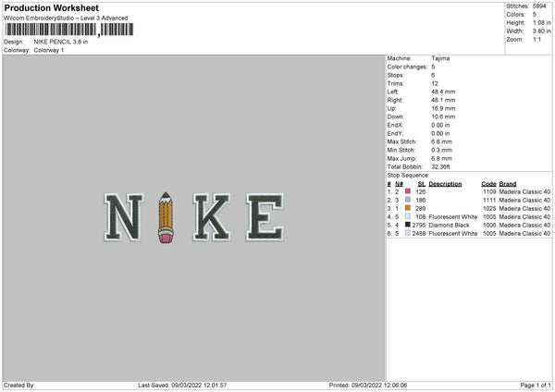The image size is (555, 392).
Task: Click 'Printed: 09/03/2022 12:06:06' text
Action: [368, 385]
